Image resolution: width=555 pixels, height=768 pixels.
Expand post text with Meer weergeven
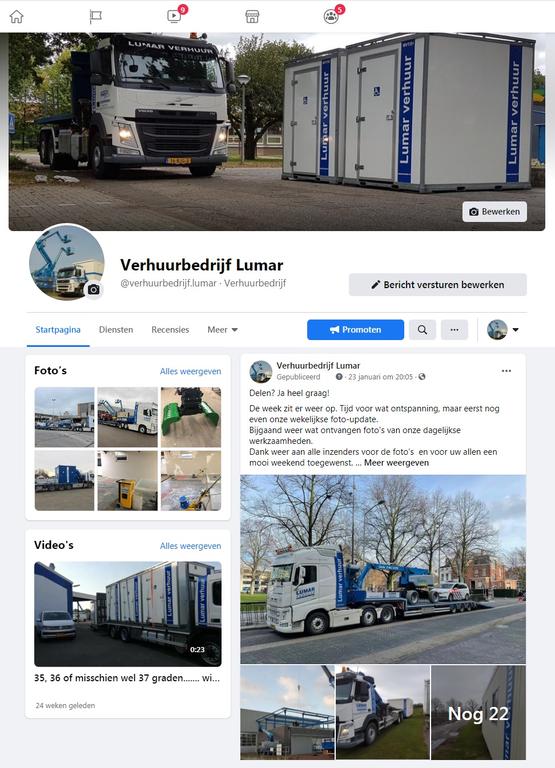click(x=396, y=462)
